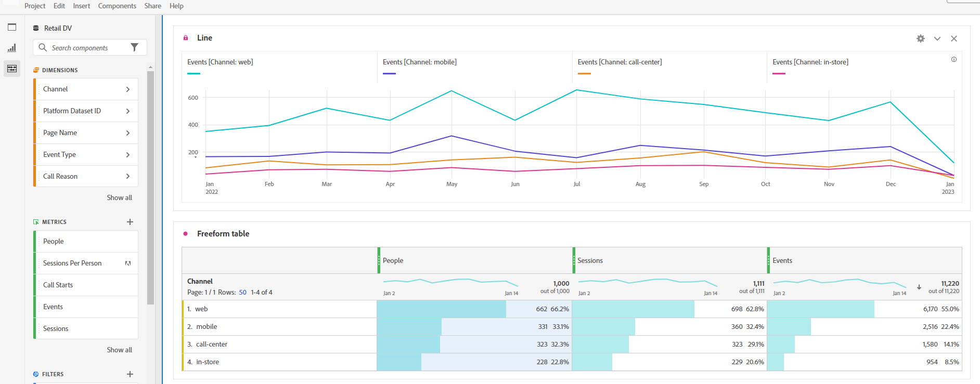This screenshot has width=980, height=384.
Task: Click the calculated metric icon on Sessions Per Person
Action: 128,263
